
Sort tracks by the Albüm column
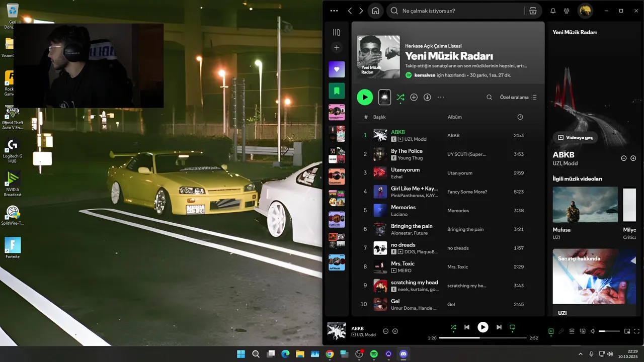tap(455, 117)
